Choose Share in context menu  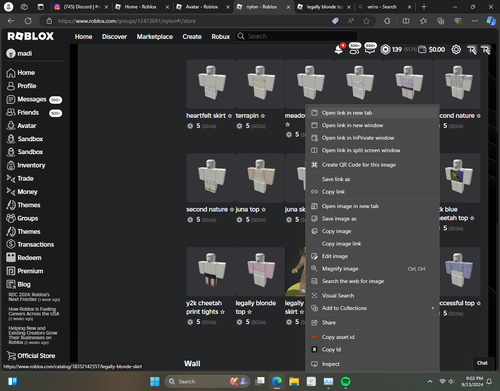pyautogui.click(x=372, y=323)
